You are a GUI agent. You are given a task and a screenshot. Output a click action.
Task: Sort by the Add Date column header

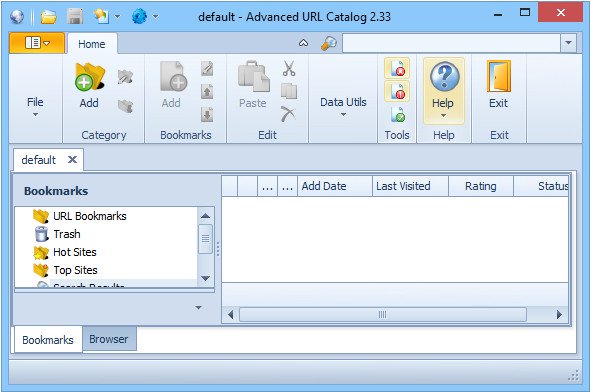[x=335, y=186]
